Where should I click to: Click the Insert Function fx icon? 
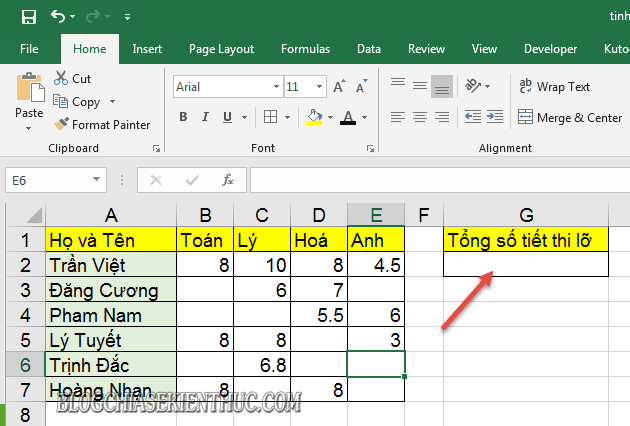(228, 180)
